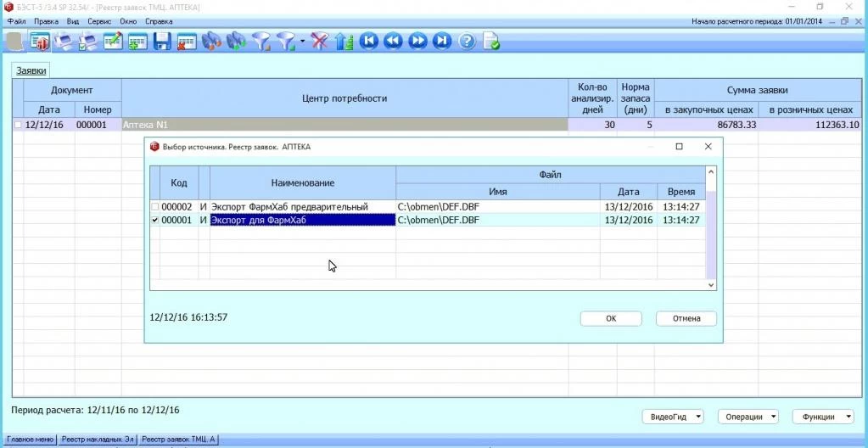Click Отмена to cancel the dialog
This screenshot has width=868, height=448.
[686, 318]
